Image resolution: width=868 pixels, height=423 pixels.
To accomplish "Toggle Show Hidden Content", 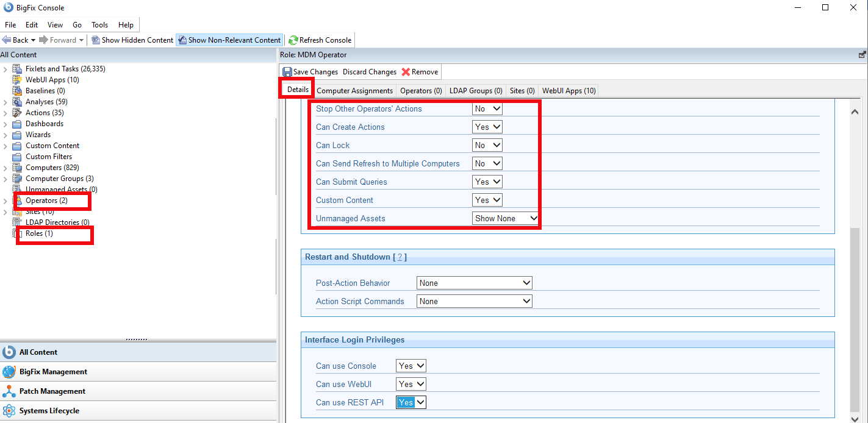I will coord(132,40).
